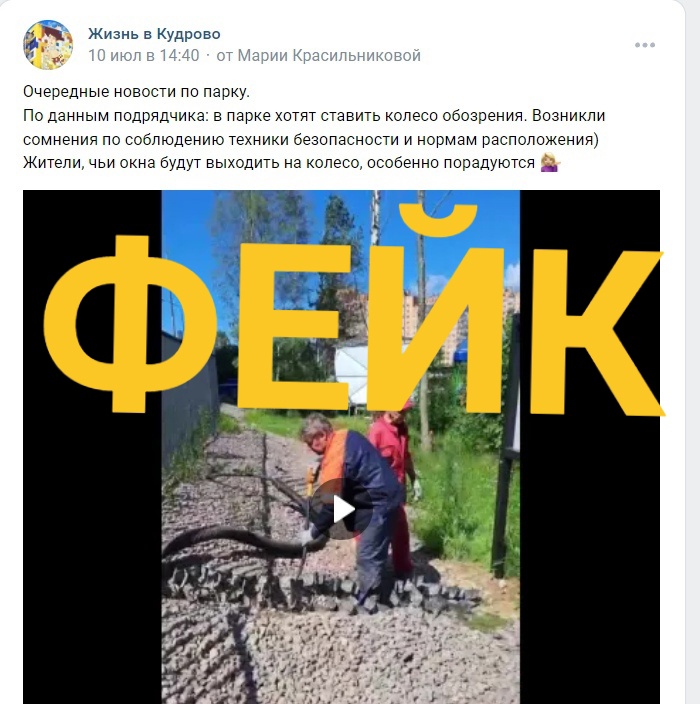Open the author link Марии Красильниковой
The height and width of the screenshot is (704, 700).
(329, 56)
